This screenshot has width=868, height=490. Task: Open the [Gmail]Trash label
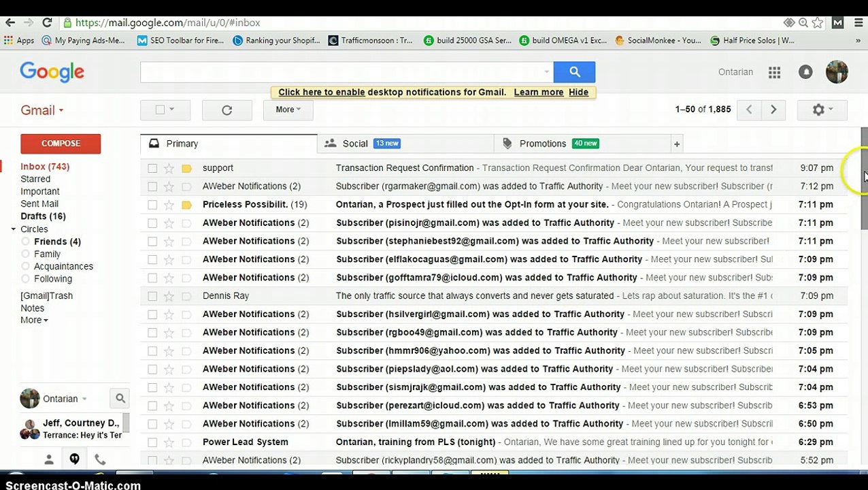46,296
